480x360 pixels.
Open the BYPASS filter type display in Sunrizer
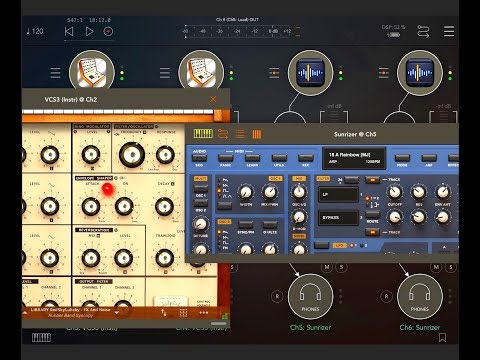pyautogui.click(x=338, y=217)
